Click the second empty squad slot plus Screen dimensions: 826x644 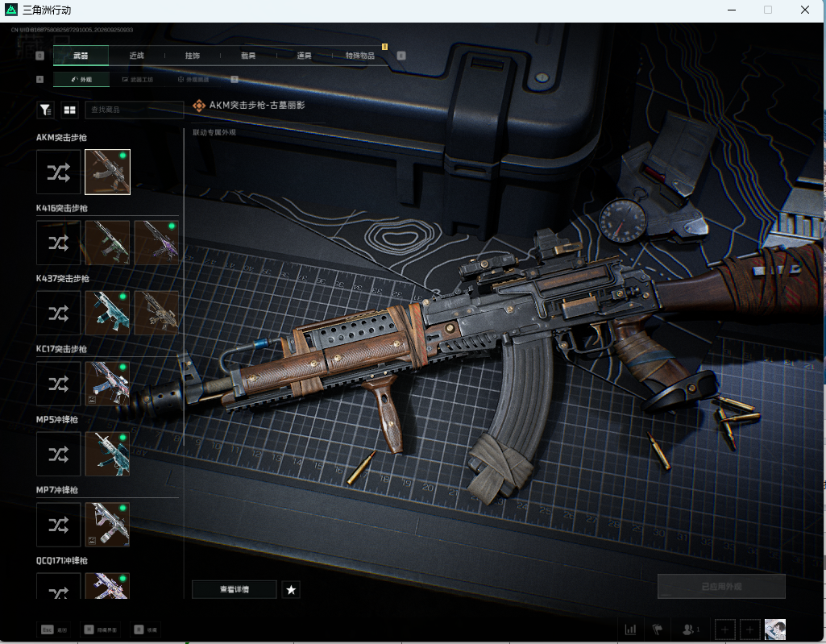tap(749, 629)
